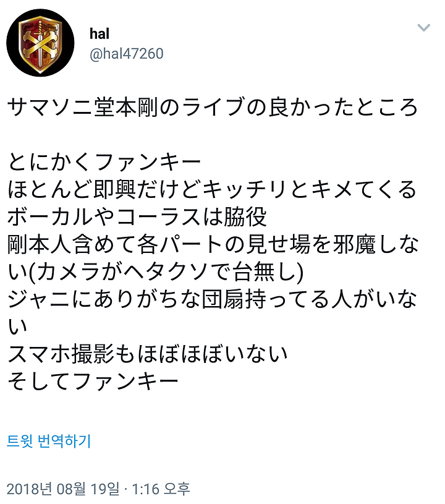The width and height of the screenshot is (445, 504).
Task: Open the display name hal
Action: click(100, 34)
